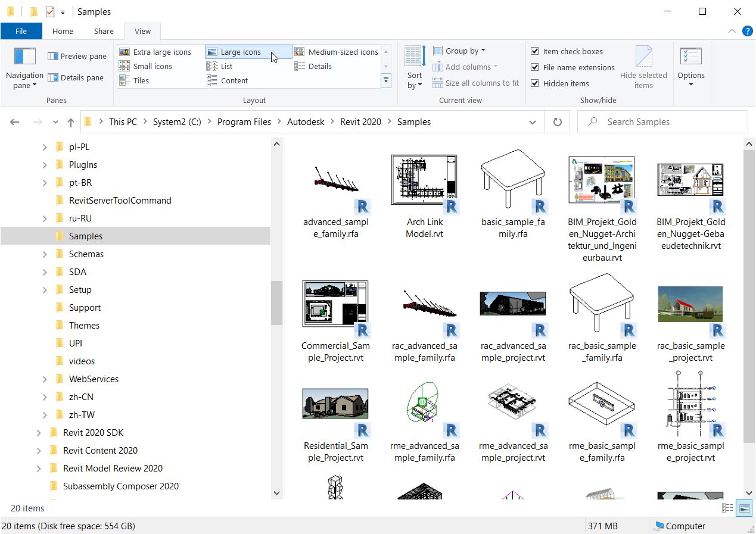Navigate to Program Files in address bar
Viewport: 756px width, 534px height.
click(244, 121)
